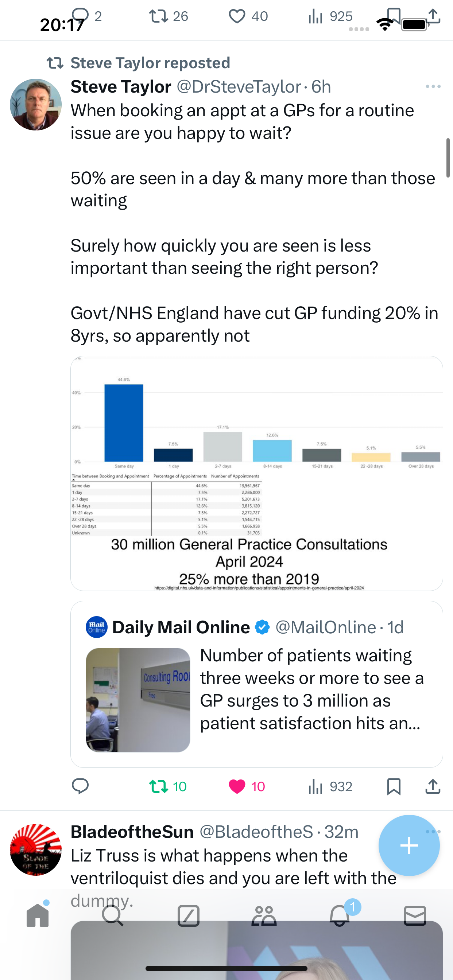Share Steve Taylor's tweet via share icon

tap(433, 786)
